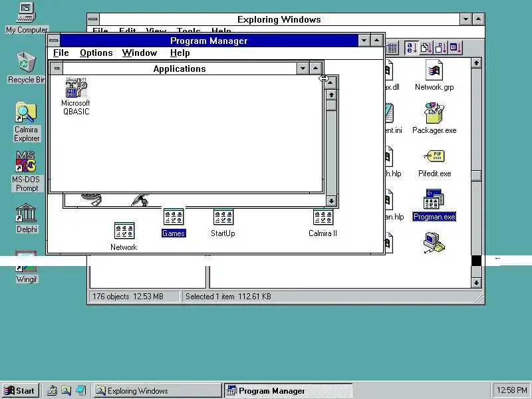Image resolution: width=532 pixels, height=399 pixels.
Task: Select Progman.exe in Exploring Windows
Action: [434, 205]
